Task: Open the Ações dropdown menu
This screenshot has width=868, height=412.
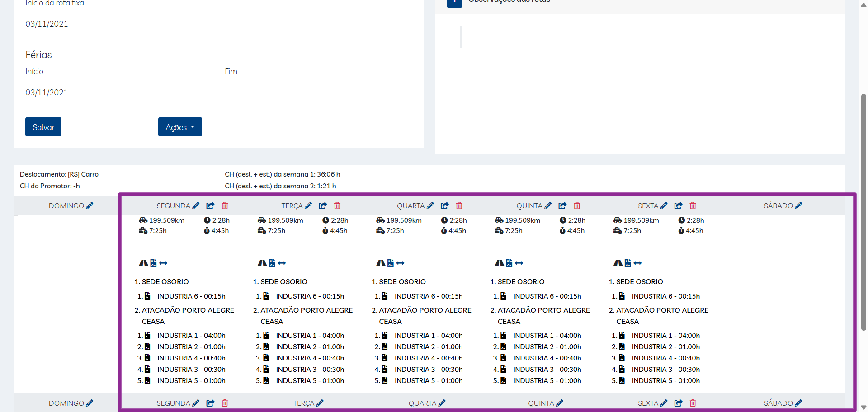Action: pos(180,127)
